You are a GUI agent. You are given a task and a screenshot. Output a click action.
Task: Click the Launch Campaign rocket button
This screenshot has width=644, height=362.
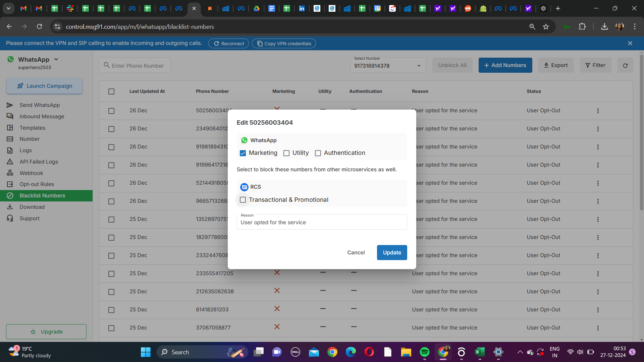44,86
